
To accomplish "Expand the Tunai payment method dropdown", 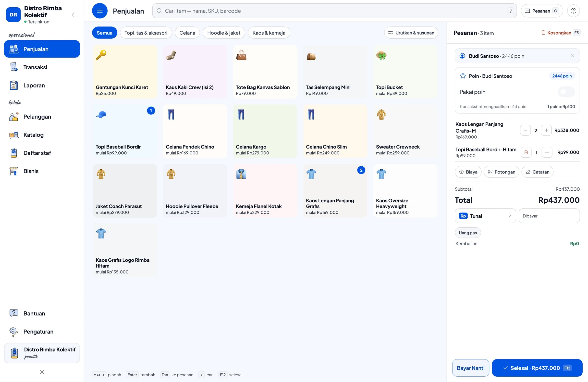I will (485, 216).
